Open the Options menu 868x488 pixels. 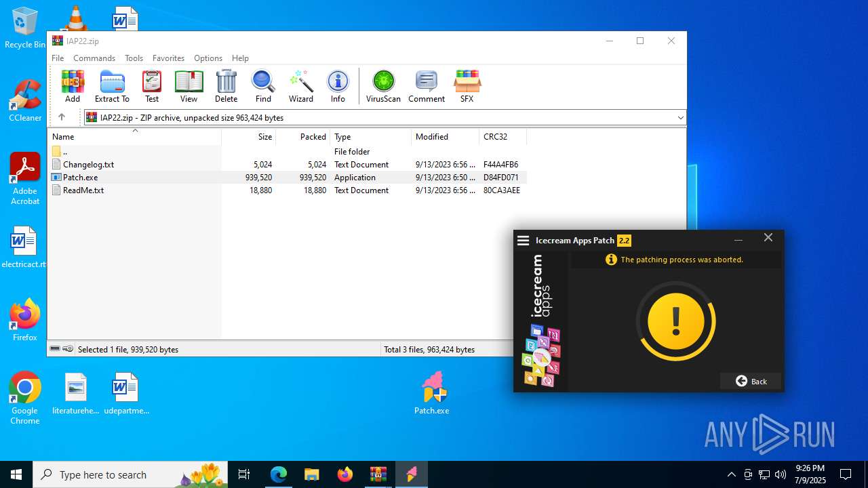click(208, 58)
